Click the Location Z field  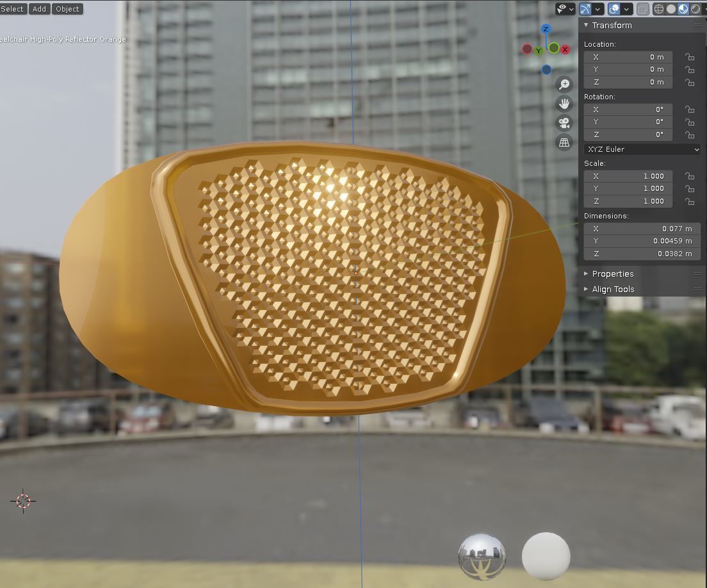(x=628, y=82)
